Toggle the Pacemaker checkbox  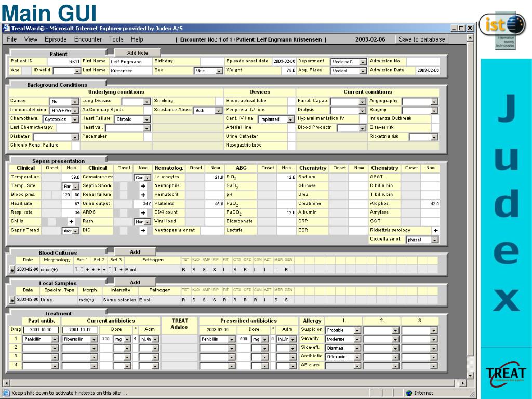click(148, 137)
